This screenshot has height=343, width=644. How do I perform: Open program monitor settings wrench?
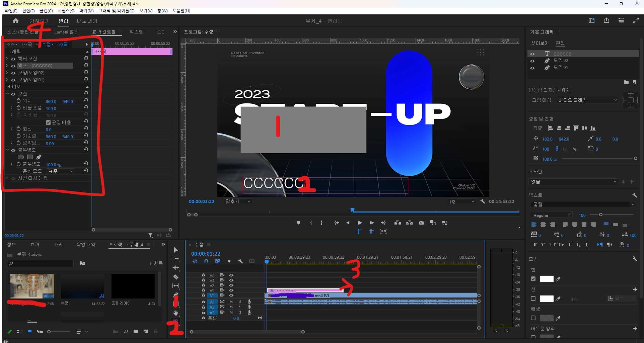pyautogui.click(x=483, y=201)
